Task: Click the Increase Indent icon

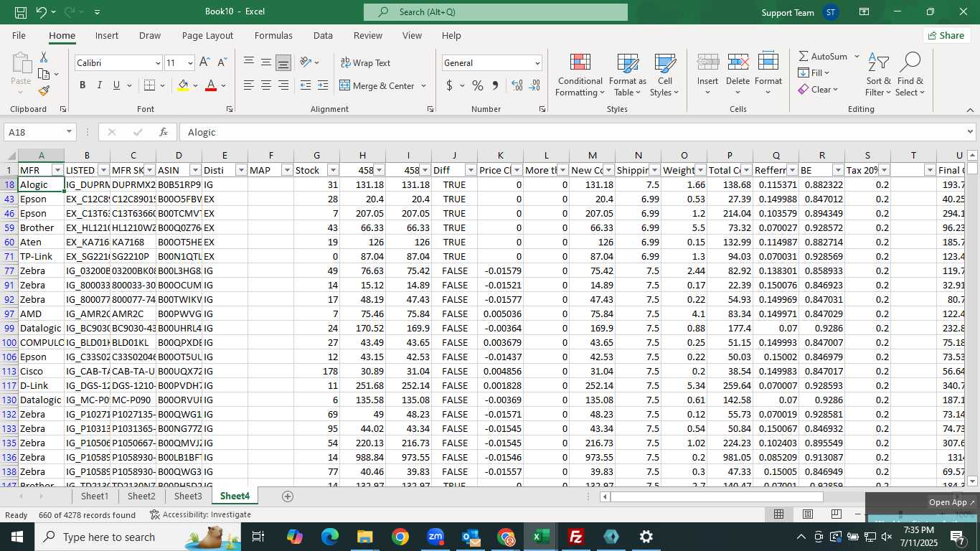Action: click(x=324, y=85)
